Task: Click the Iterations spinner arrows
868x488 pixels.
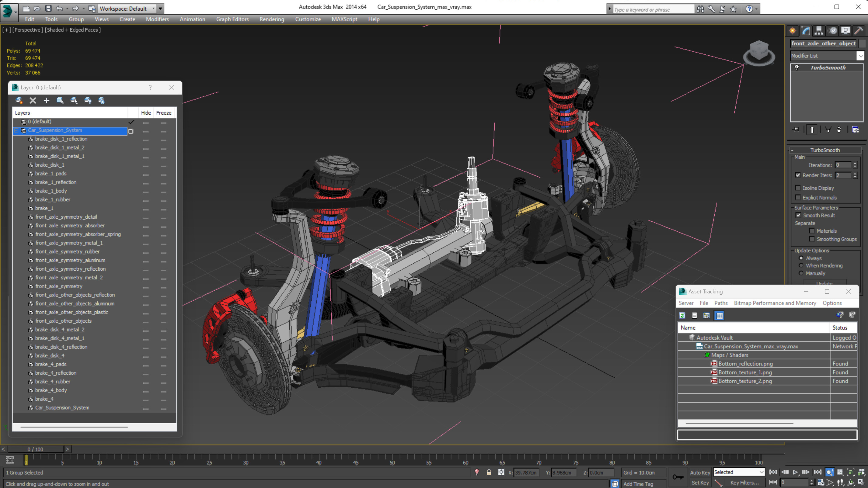Action: [855, 165]
